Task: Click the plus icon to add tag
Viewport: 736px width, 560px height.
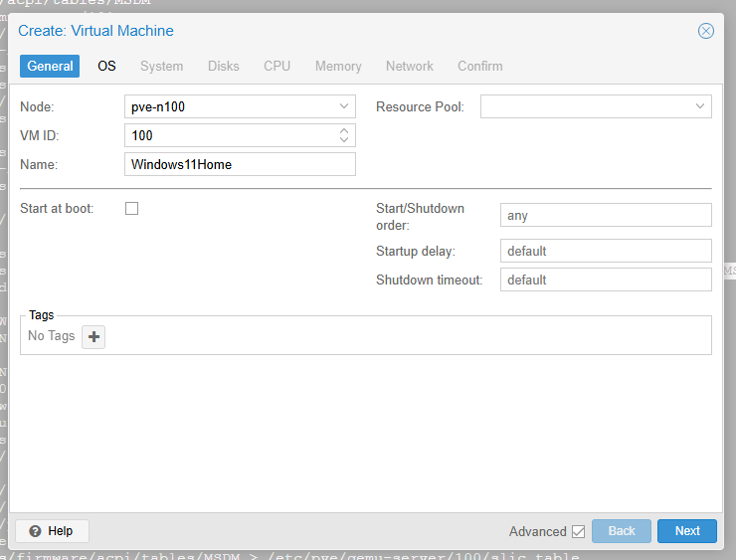Action: 93,337
